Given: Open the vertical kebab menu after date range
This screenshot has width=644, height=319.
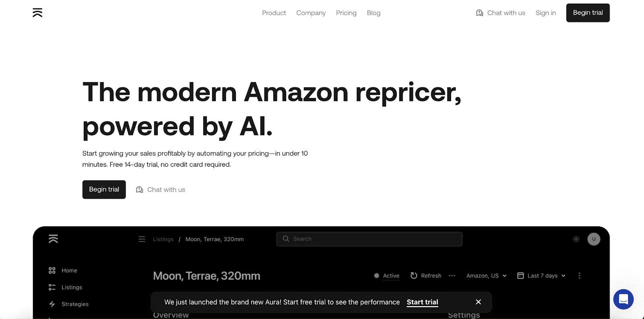Looking at the screenshot, I should coord(579,276).
